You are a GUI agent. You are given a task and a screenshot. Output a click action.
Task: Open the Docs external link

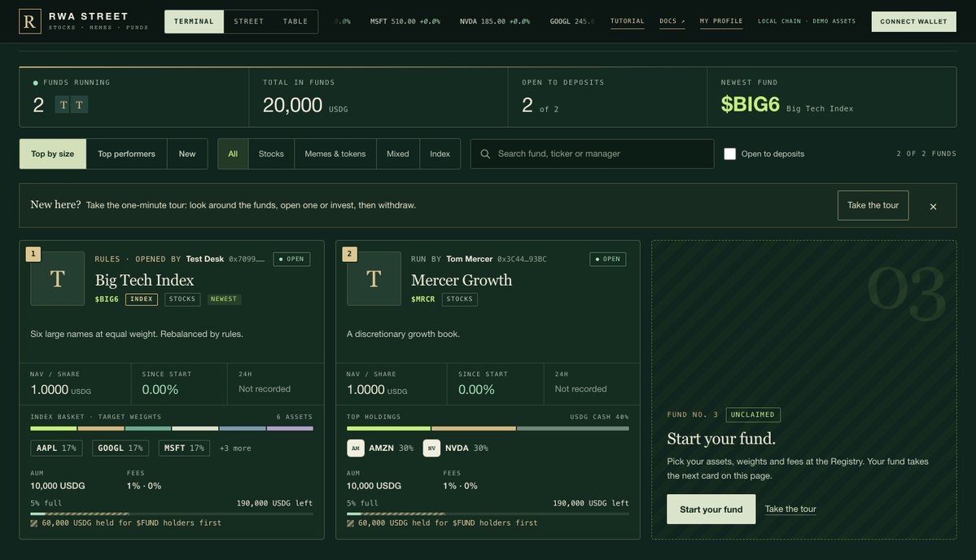pyautogui.click(x=672, y=21)
